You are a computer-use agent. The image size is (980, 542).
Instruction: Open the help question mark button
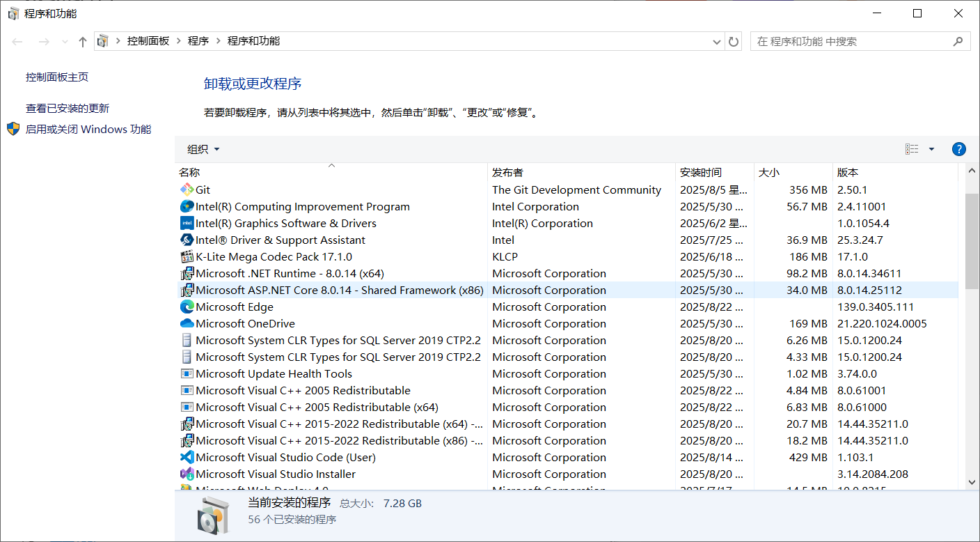[x=958, y=149]
